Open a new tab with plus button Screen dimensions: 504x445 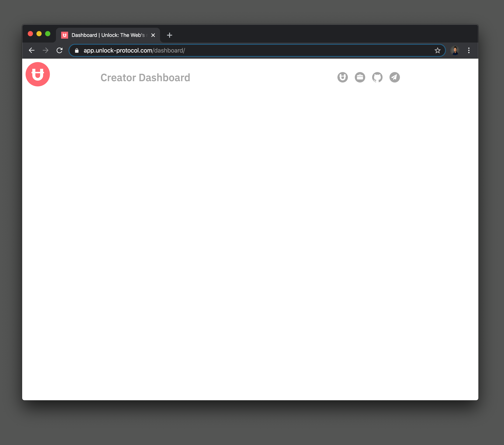point(169,35)
